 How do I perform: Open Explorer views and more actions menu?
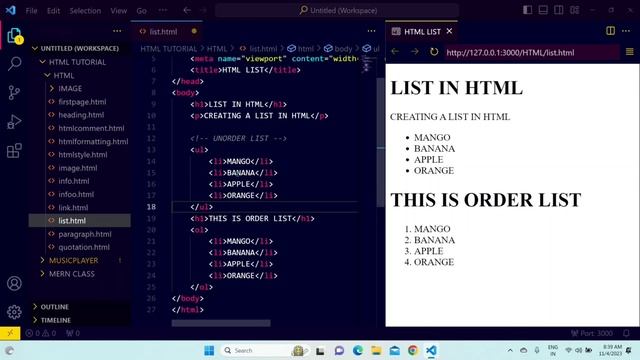pos(117,31)
